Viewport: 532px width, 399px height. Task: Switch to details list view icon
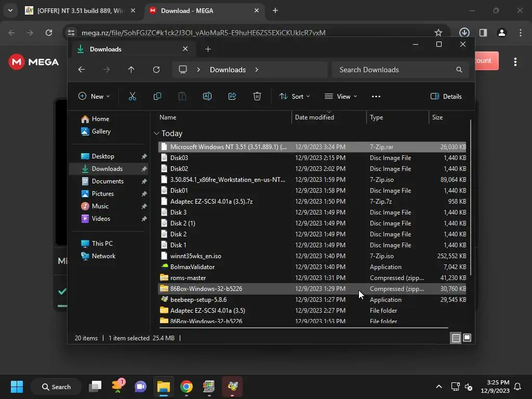click(456, 338)
